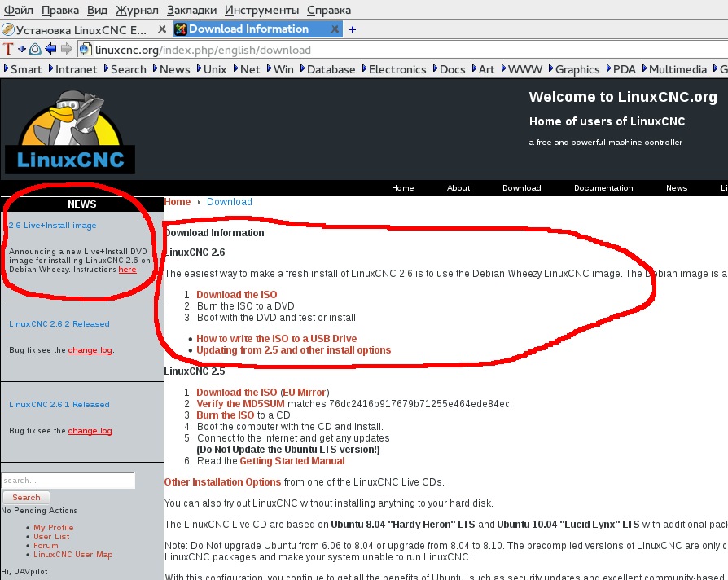Click the Download breadcrumb link
This screenshot has height=580, width=728.
pyautogui.click(x=230, y=202)
